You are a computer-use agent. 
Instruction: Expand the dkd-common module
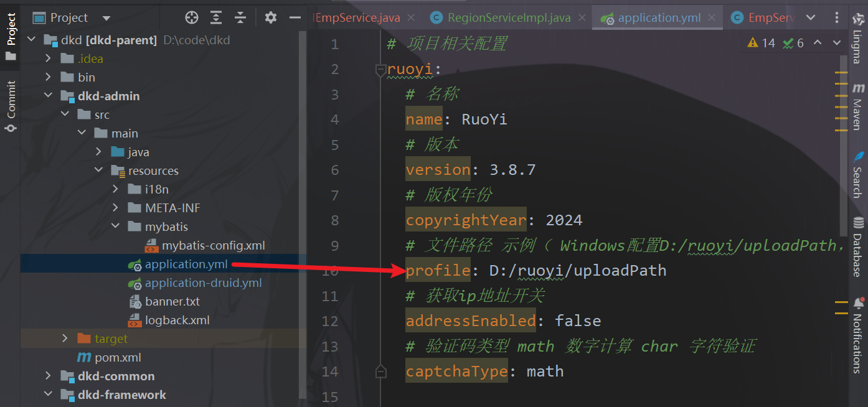click(49, 377)
